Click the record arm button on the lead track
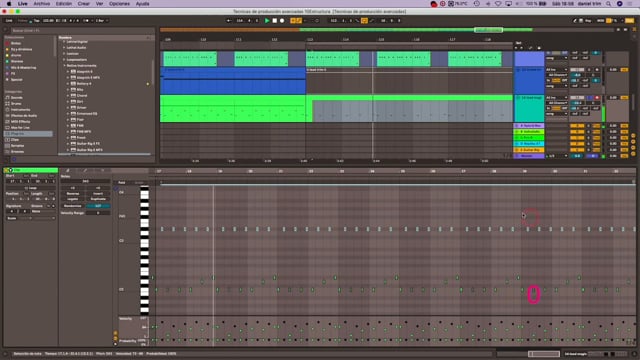Image resolution: width=640 pixels, height=360 pixels. pyautogui.click(x=597, y=98)
